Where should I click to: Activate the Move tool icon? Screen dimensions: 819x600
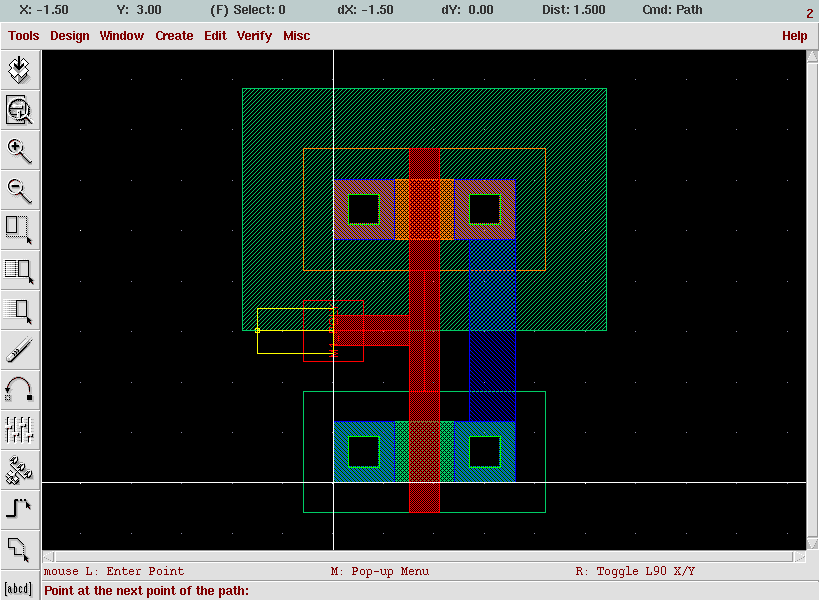[20, 311]
